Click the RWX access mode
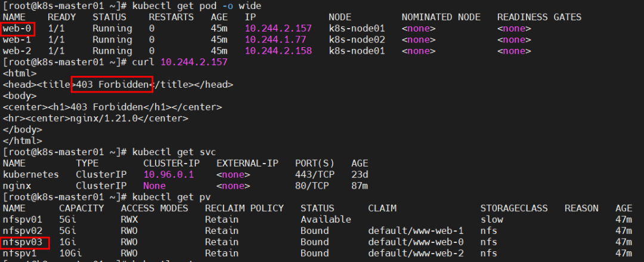This screenshot has width=644, height=262. pos(129,219)
